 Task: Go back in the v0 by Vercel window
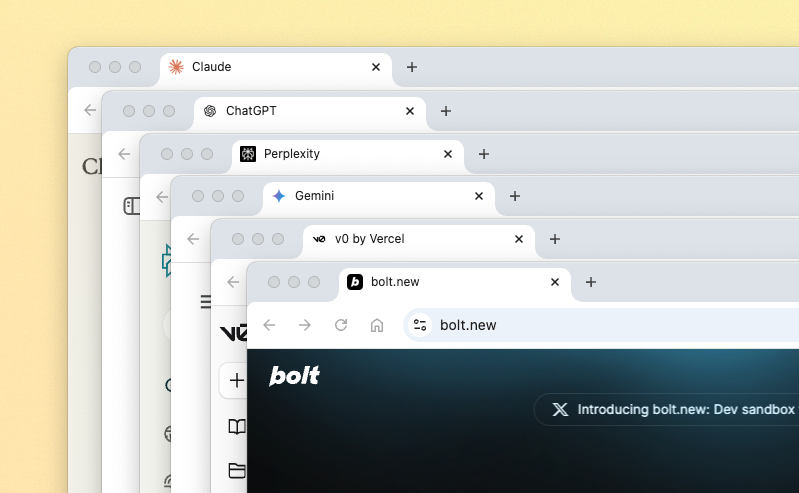(233, 282)
